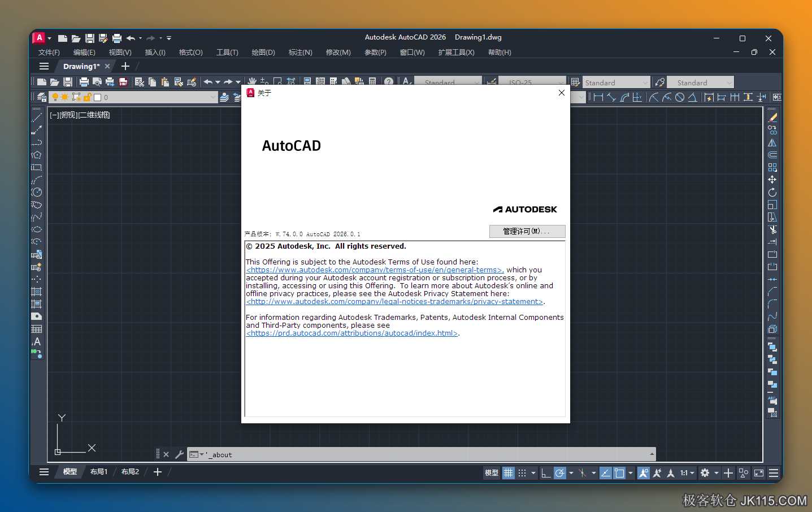Open the annotation scale 1:1 dropdown
This screenshot has height=512, width=812.
(x=687, y=473)
